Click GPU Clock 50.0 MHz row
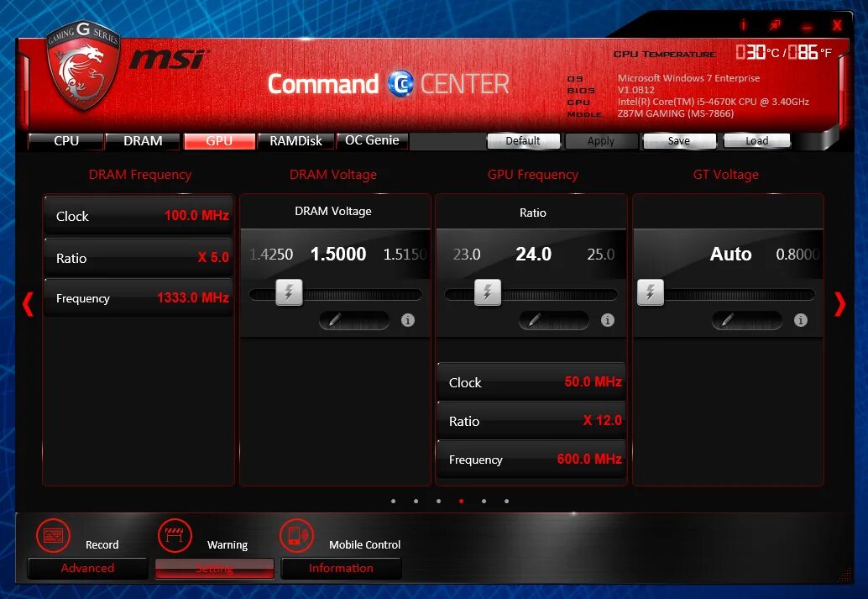868x599 pixels. click(531, 382)
